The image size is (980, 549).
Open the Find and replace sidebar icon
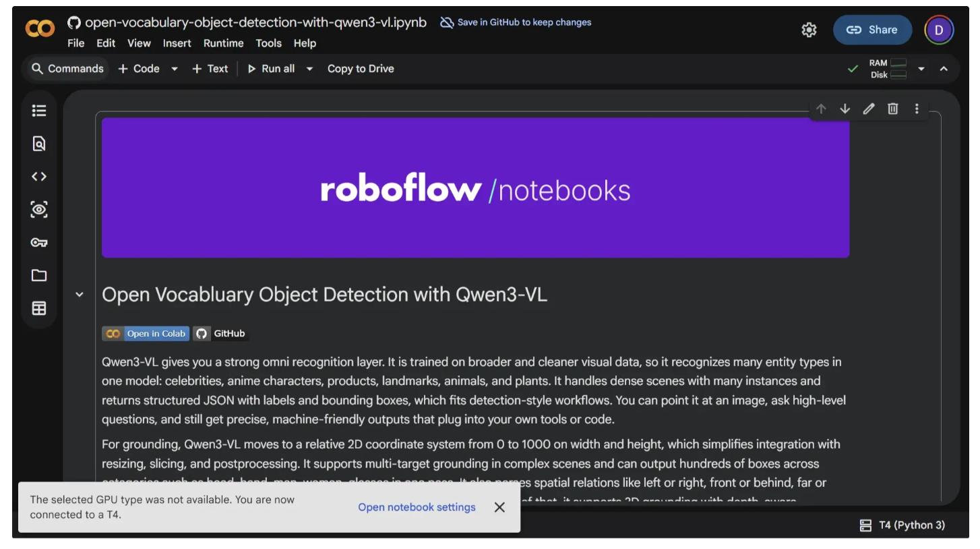[39, 144]
